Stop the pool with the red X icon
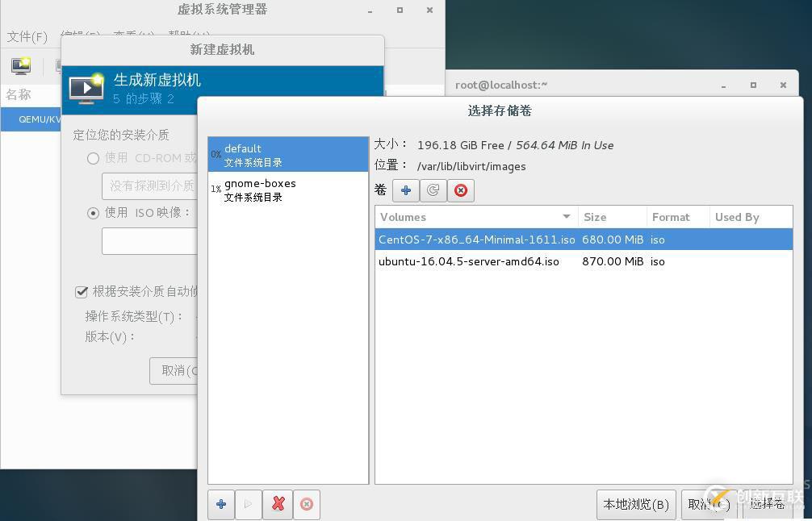 278,504
